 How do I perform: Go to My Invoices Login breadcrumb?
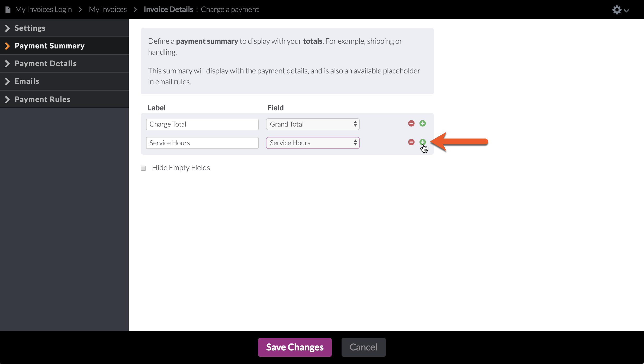43,10
